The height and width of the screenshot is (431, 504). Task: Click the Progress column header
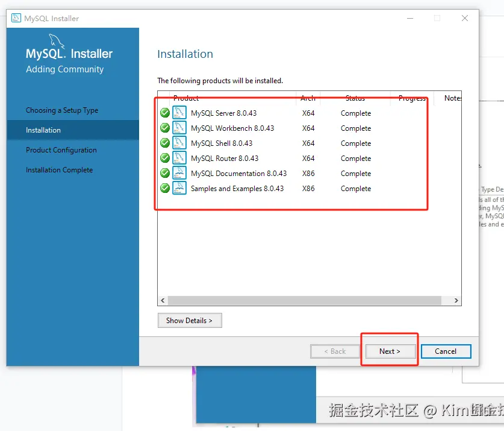[412, 98]
